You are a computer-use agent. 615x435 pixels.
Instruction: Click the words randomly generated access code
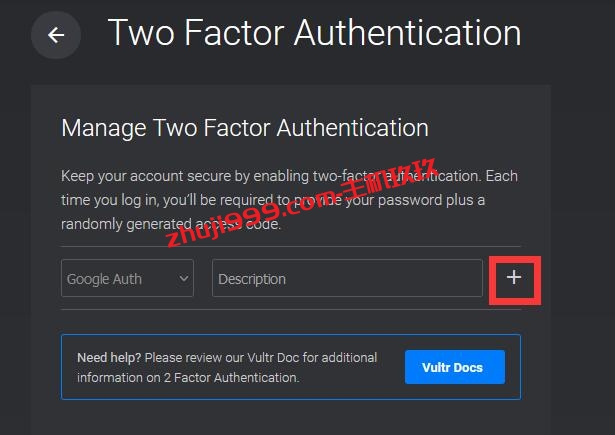pos(171,224)
